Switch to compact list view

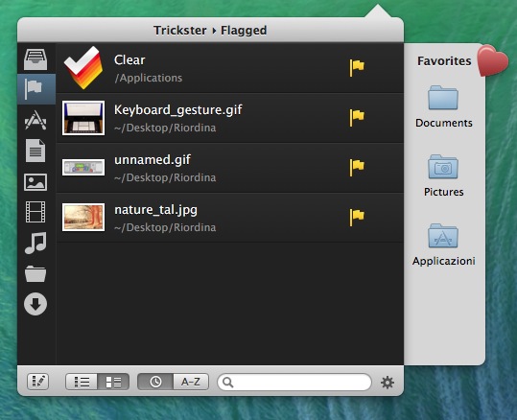pyautogui.click(x=82, y=382)
